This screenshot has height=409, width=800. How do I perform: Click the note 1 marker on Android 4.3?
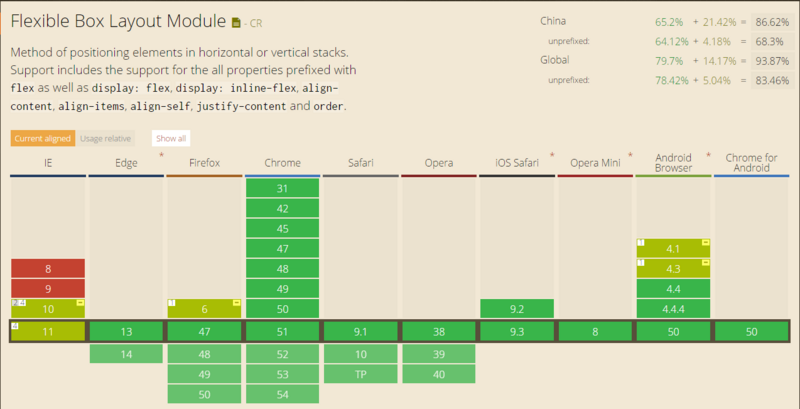point(641,263)
